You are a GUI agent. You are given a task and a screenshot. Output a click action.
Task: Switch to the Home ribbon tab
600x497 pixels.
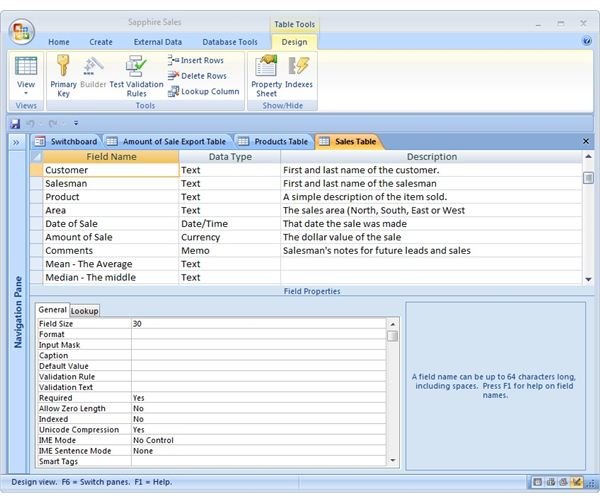tap(59, 42)
